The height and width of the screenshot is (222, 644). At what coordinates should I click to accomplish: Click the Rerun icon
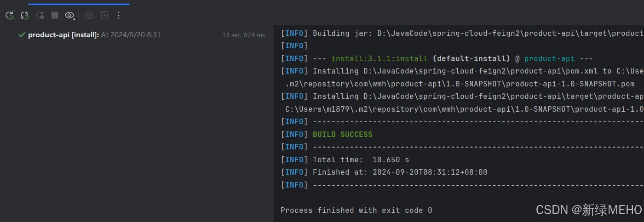click(10, 16)
